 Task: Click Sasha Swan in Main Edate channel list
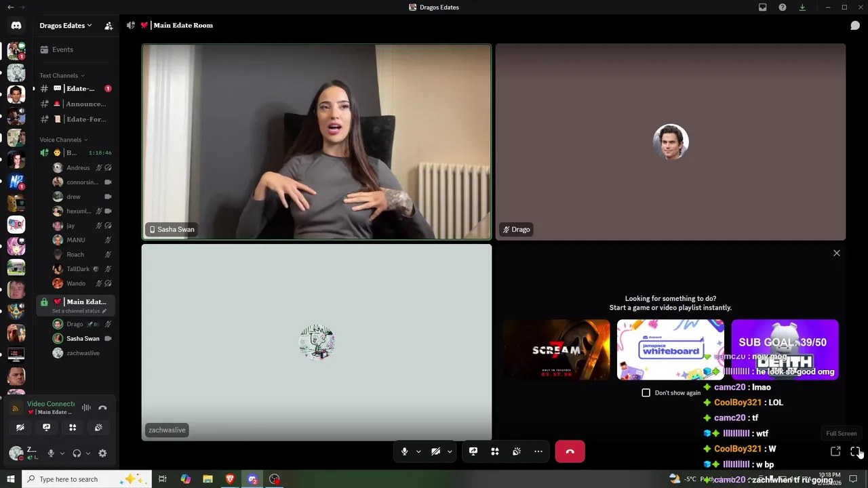pyautogui.click(x=81, y=338)
